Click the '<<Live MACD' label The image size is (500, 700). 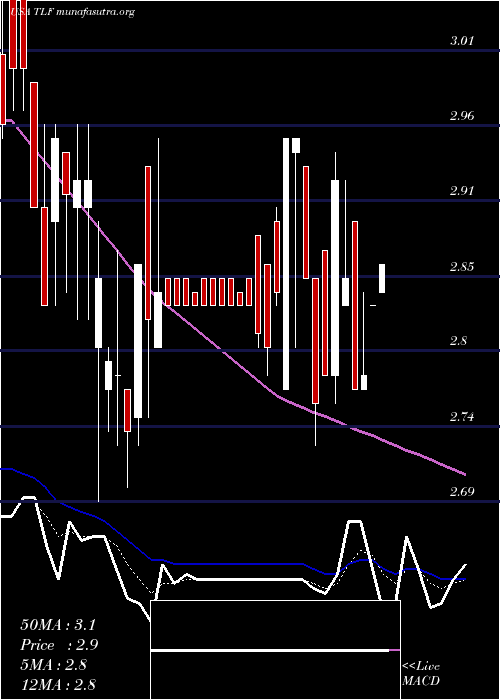[421, 674]
